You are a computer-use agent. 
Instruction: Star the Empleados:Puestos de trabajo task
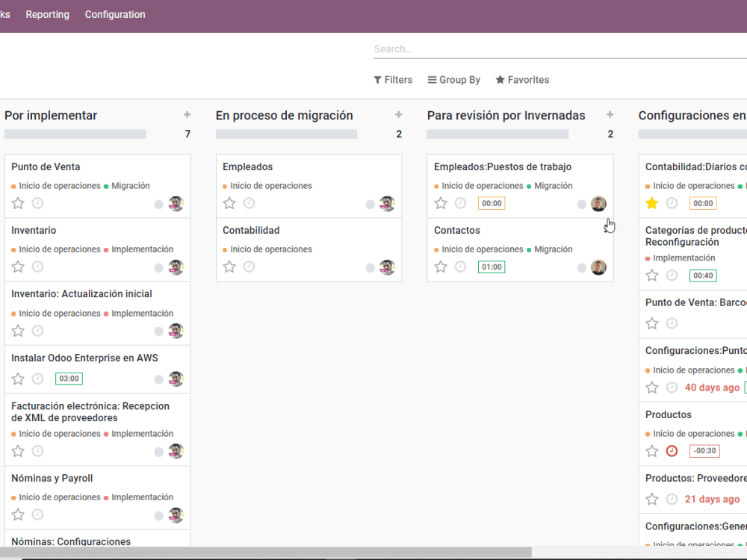pyautogui.click(x=441, y=203)
